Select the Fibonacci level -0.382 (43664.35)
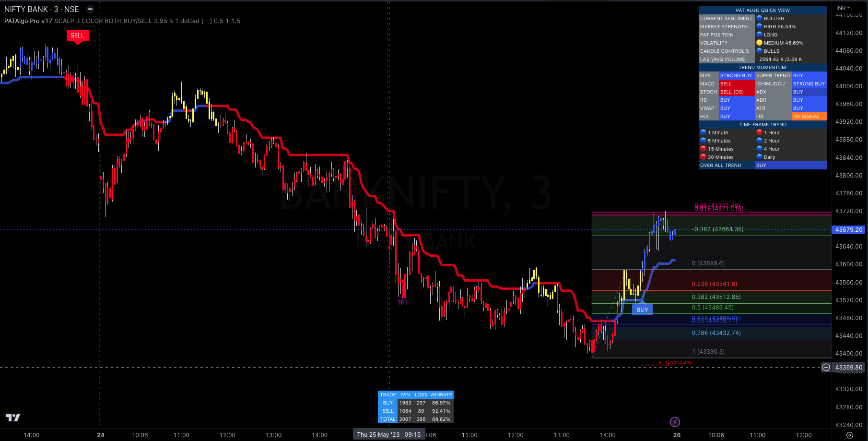This screenshot has width=868, height=441. coord(718,229)
